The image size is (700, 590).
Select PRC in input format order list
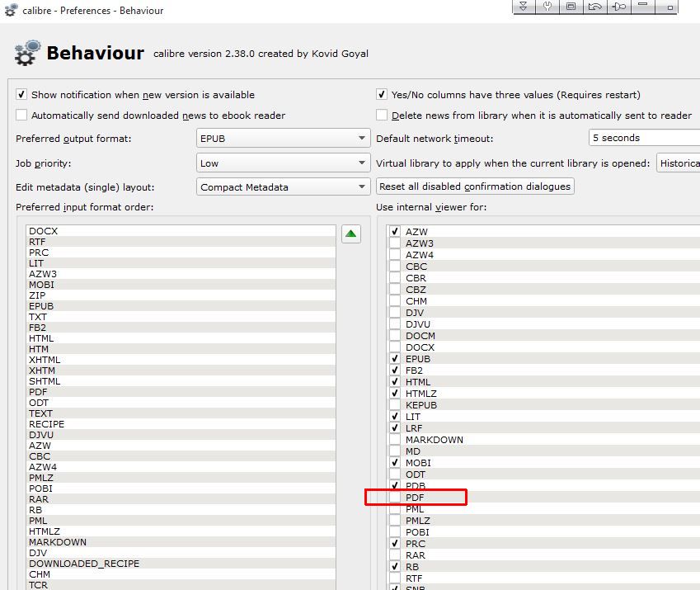[181, 253]
